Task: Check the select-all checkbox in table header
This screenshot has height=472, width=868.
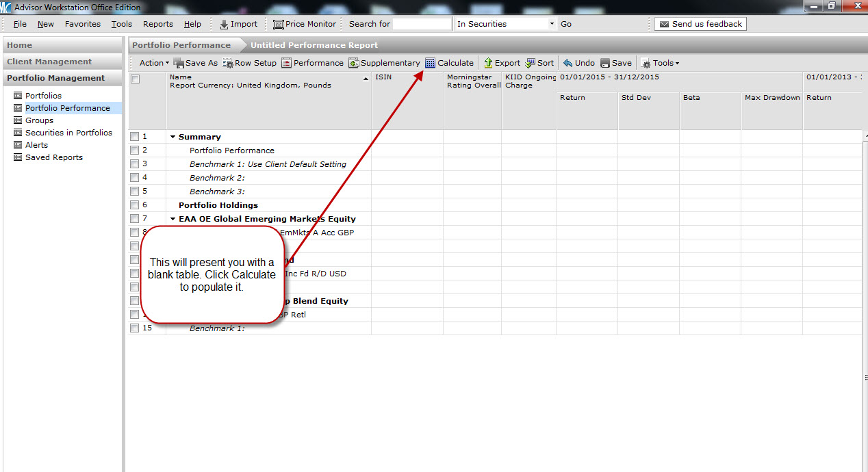Action: (136, 79)
